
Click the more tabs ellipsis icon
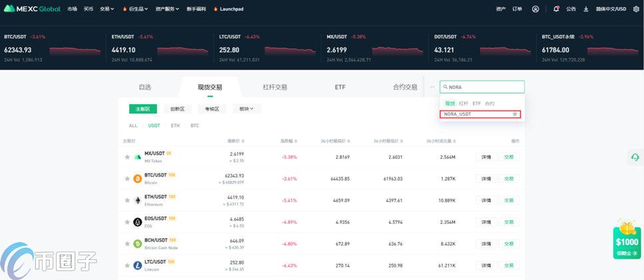pyautogui.click(x=432, y=87)
